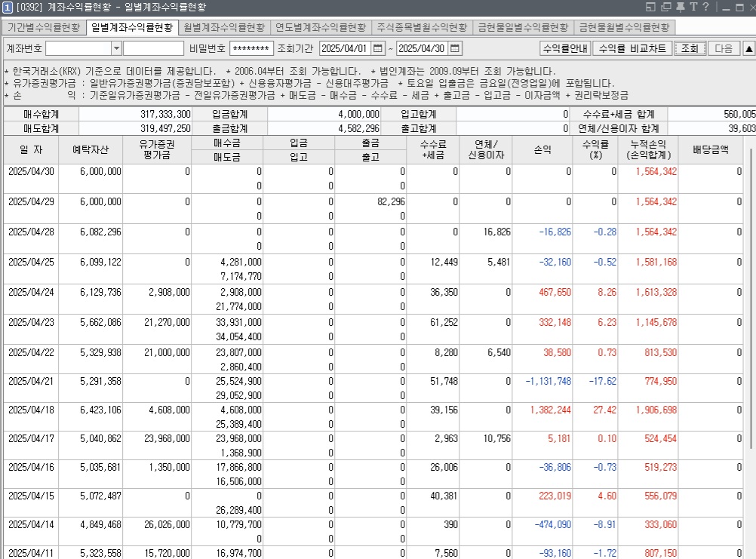Expand the 계좌번호 account dropdown
The height and width of the screenshot is (559, 756).
point(116,48)
